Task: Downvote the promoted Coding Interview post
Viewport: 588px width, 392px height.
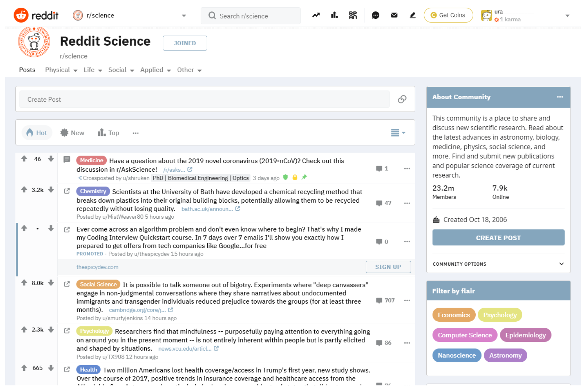Action: pyautogui.click(x=51, y=228)
